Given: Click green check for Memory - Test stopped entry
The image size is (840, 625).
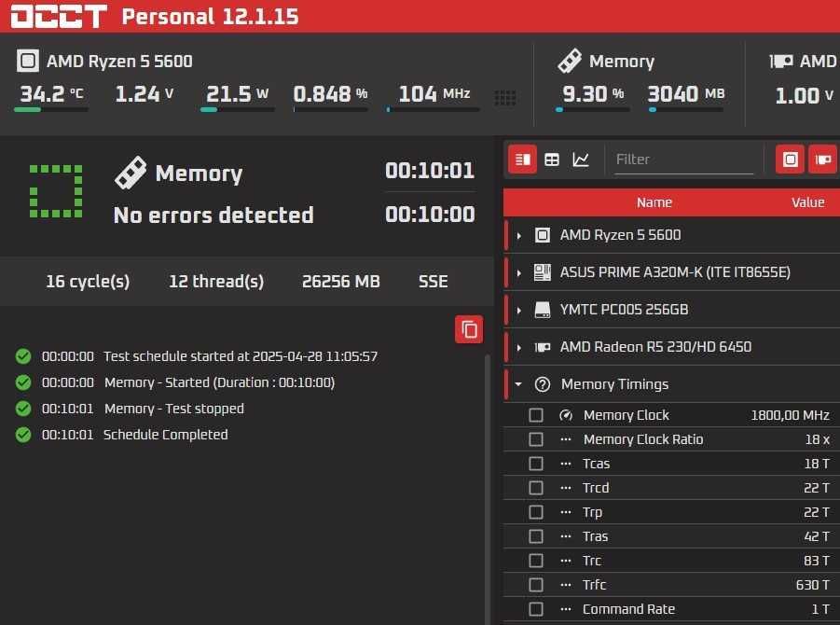Looking at the screenshot, I should (x=23, y=409).
